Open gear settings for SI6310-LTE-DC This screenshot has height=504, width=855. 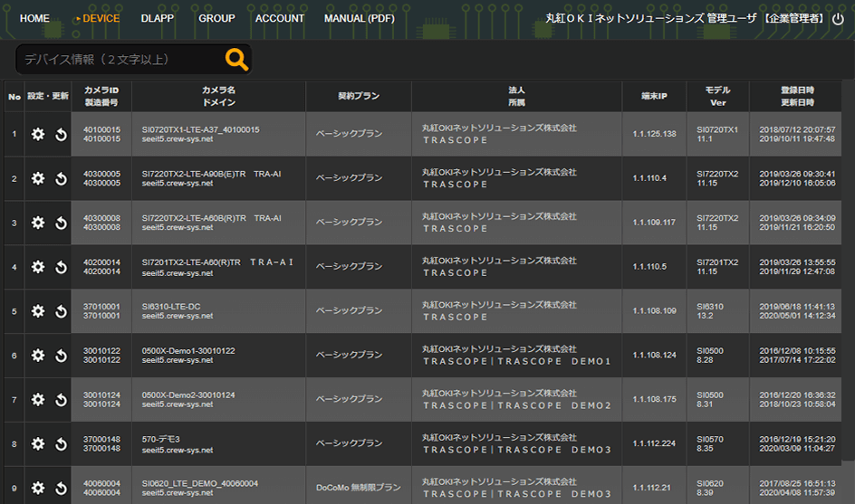tap(38, 311)
